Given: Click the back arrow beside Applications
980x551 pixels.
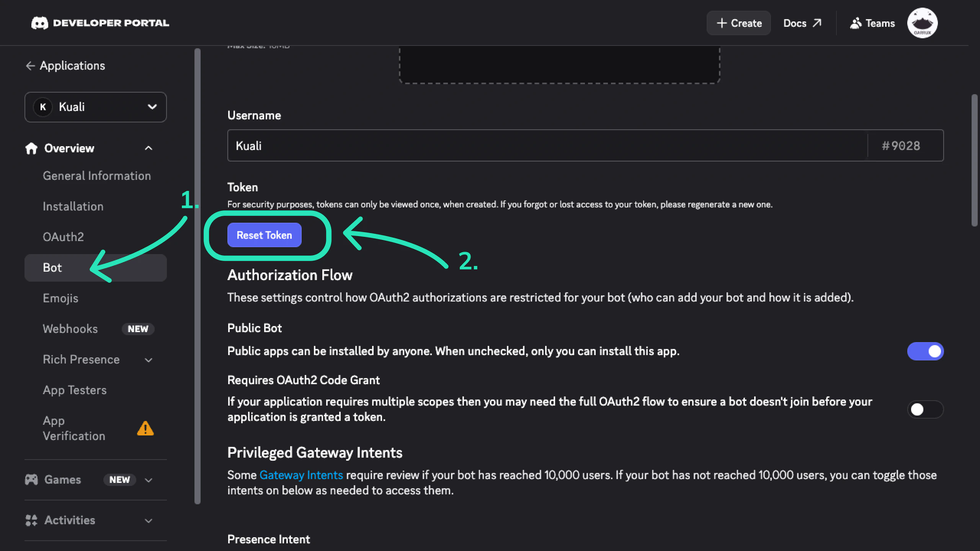Looking at the screenshot, I should coord(30,66).
